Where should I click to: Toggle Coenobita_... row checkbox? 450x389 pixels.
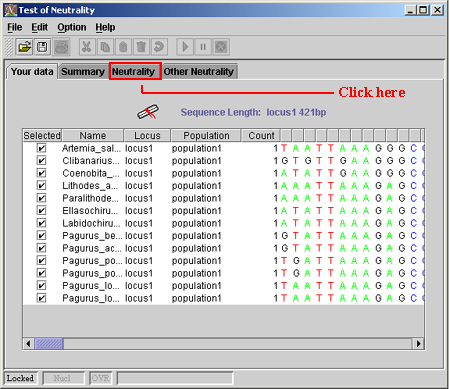pyautogui.click(x=42, y=173)
